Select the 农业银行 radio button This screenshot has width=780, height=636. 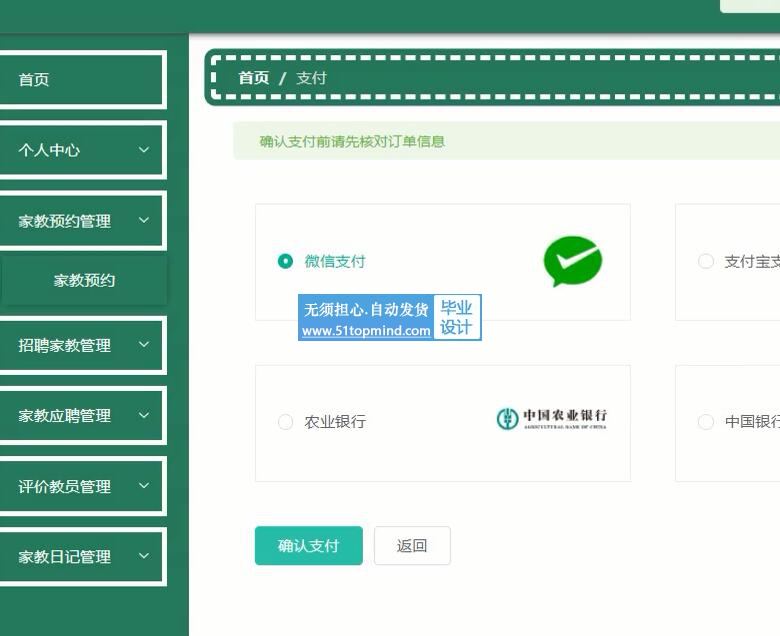click(x=285, y=422)
